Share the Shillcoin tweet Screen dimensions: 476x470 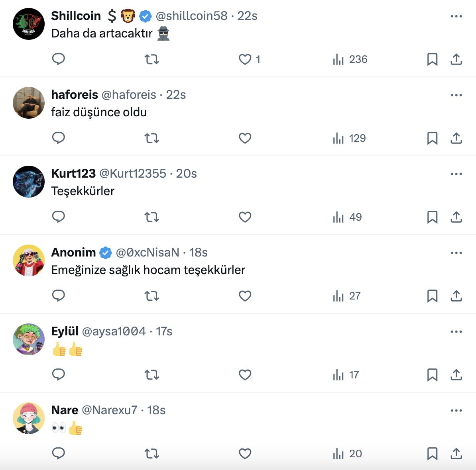[x=456, y=59]
